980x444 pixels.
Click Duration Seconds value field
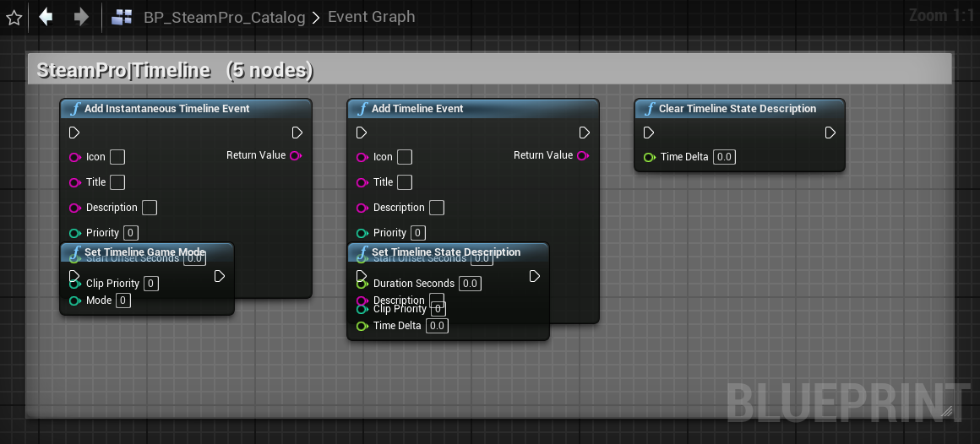coord(470,284)
